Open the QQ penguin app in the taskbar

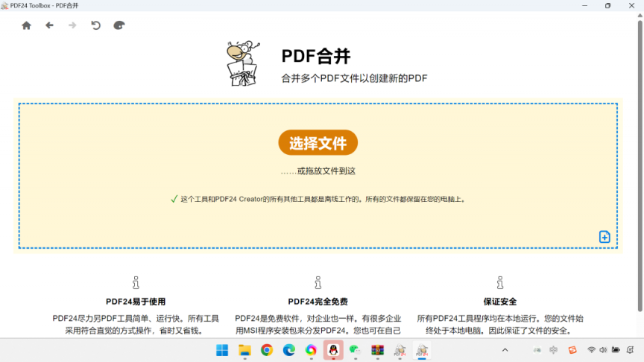(333, 350)
